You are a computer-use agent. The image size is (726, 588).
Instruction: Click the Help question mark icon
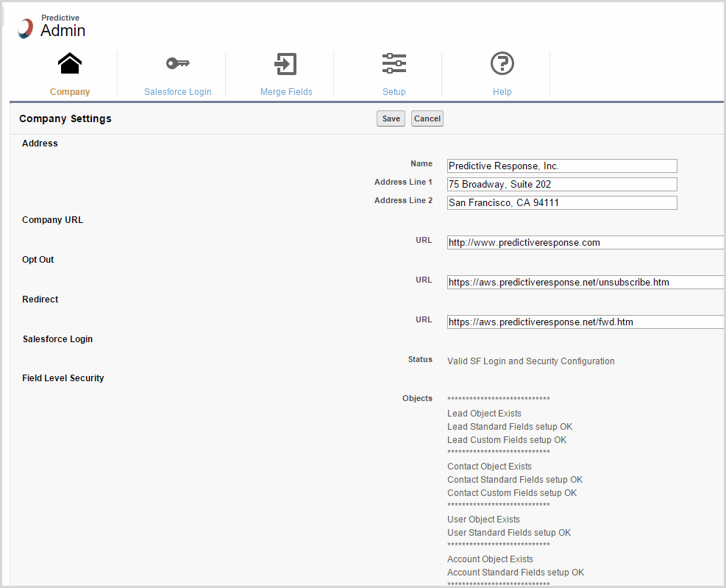click(x=502, y=64)
